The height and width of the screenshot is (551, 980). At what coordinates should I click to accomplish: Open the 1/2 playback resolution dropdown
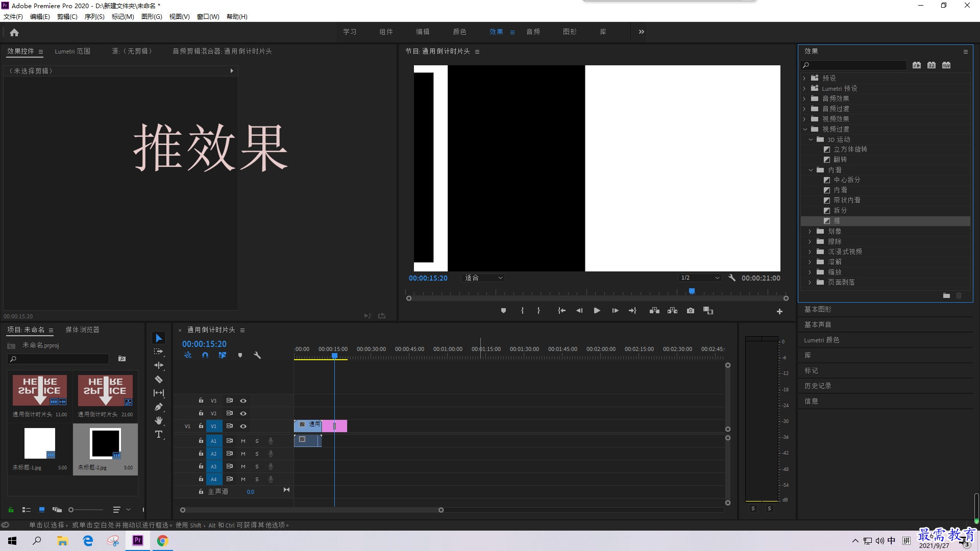tap(700, 278)
